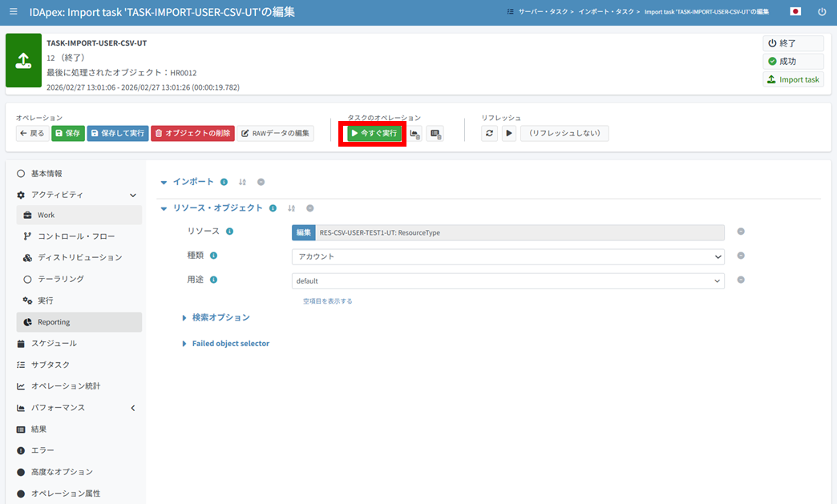This screenshot has height=504, width=837.
Task: Click the red オブジェクトの削除 button
Action: point(192,134)
